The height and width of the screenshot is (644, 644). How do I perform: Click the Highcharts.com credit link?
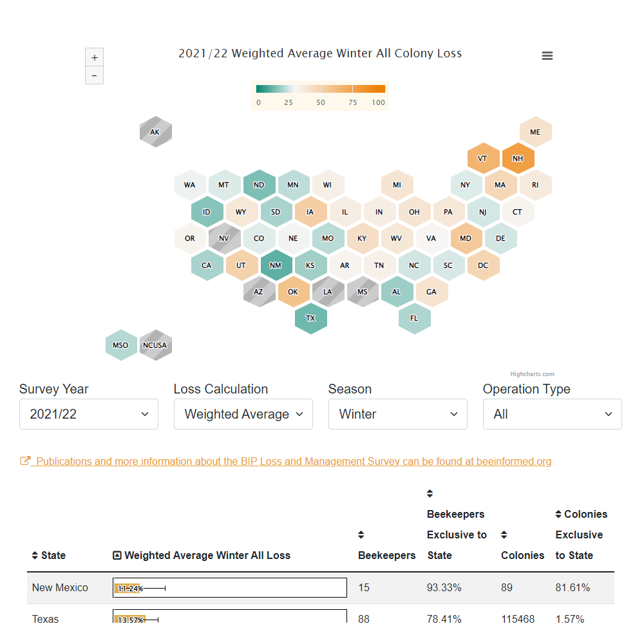(532, 374)
